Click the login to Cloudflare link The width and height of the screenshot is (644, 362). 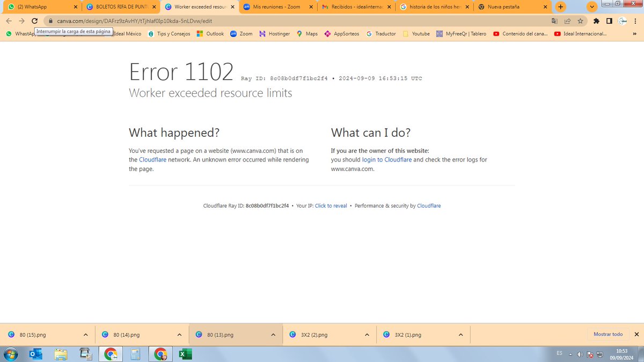[x=387, y=160]
